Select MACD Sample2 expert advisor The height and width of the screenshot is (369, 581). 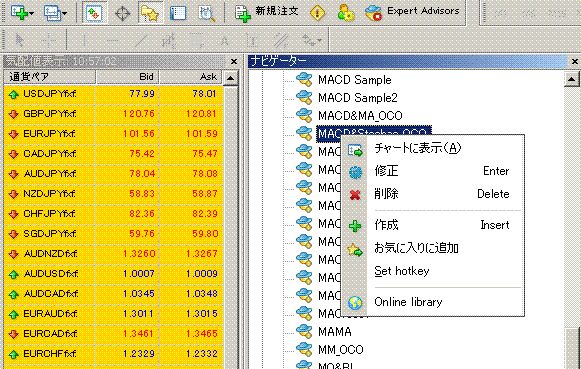click(358, 98)
